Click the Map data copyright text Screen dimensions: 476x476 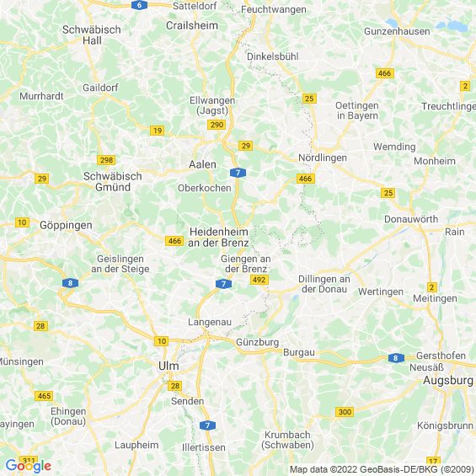click(382, 469)
